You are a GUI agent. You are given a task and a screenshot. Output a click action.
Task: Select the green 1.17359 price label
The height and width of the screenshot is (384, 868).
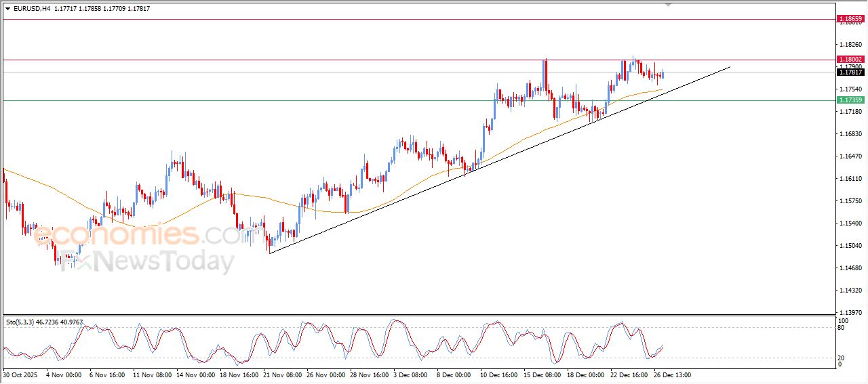point(850,100)
